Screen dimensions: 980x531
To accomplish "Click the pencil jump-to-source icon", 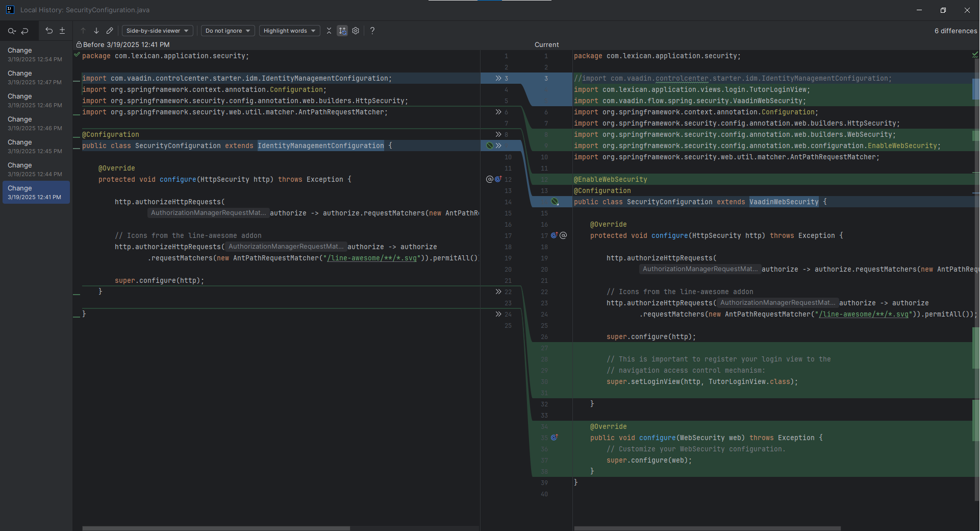I will tap(110, 31).
